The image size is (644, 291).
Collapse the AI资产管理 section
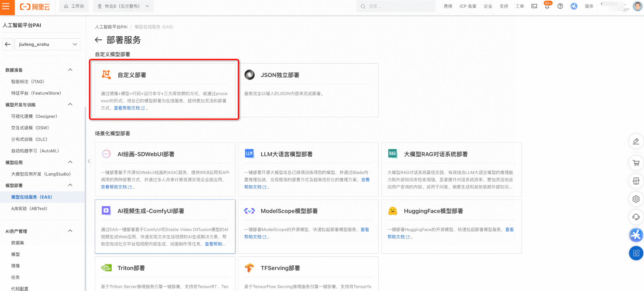pos(70,231)
